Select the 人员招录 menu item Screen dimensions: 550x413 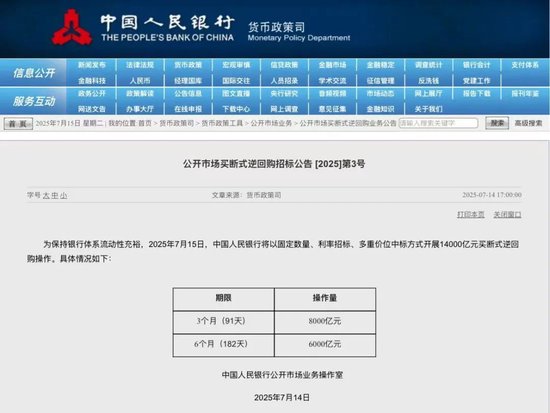(284, 81)
